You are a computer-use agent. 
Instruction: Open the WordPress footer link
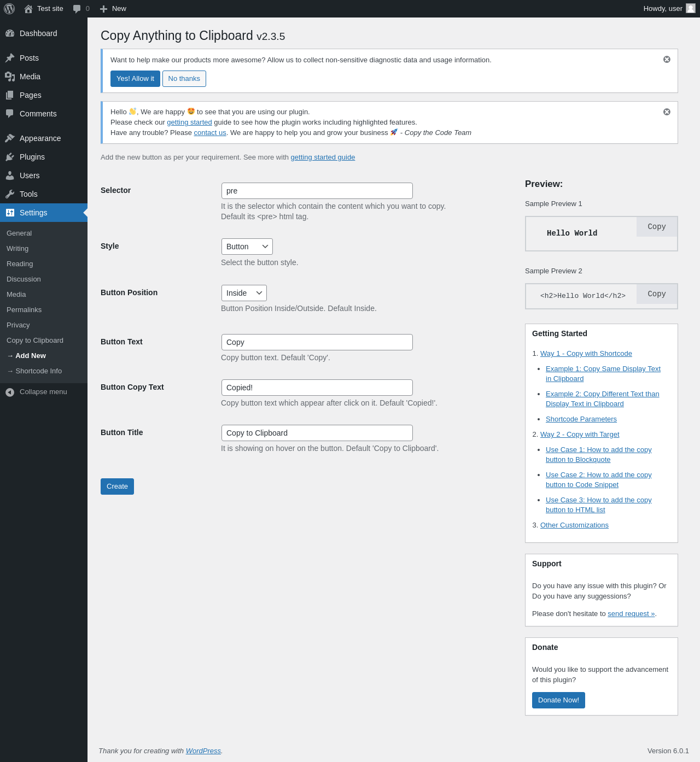coord(203,751)
